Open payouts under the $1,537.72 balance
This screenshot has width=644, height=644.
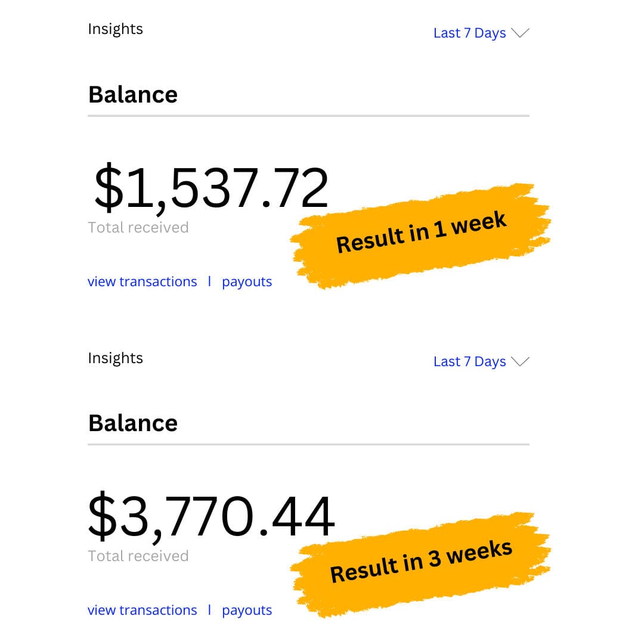tap(247, 282)
